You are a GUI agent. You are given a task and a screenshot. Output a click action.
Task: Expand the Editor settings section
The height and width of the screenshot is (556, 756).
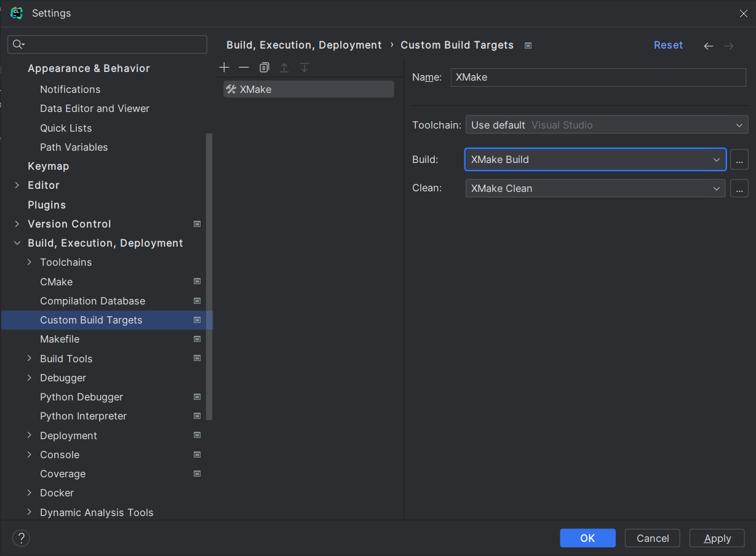click(17, 185)
